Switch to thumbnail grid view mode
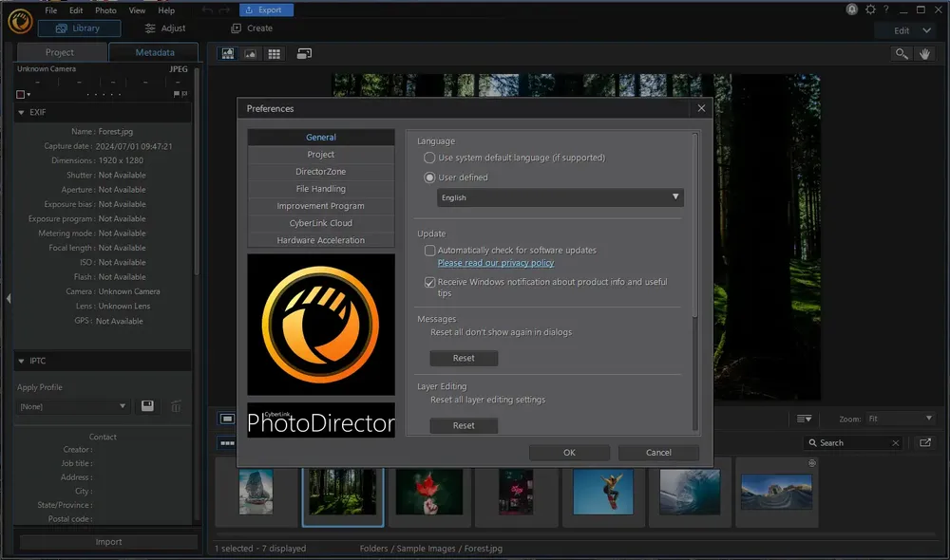Viewport: 950px width, 560px height. (275, 54)
